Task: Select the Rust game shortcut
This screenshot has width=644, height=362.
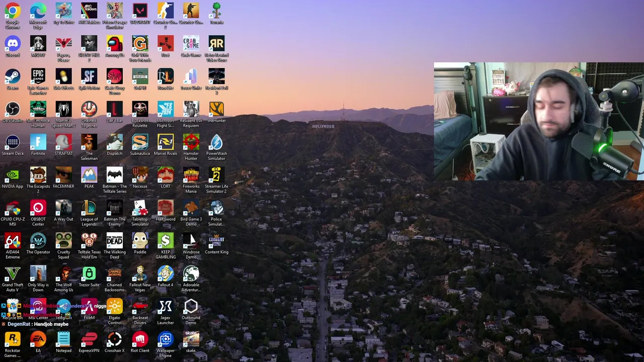Action: click(x=166, y=44)
